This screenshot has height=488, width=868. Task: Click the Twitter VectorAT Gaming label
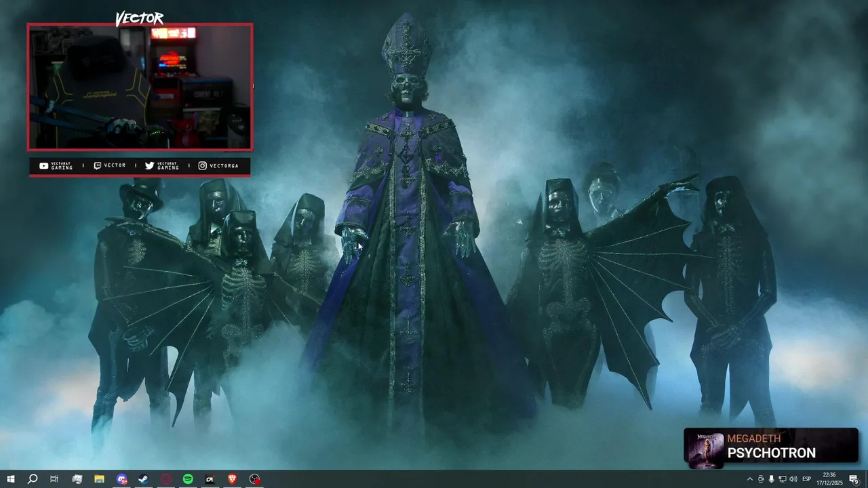[162, 165]
